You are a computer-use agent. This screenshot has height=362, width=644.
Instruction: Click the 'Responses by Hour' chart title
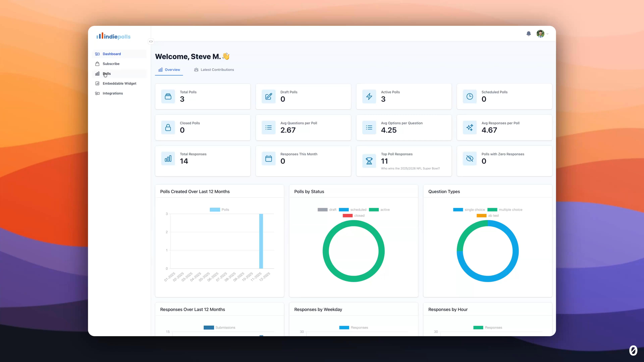[x=448, y=310]
